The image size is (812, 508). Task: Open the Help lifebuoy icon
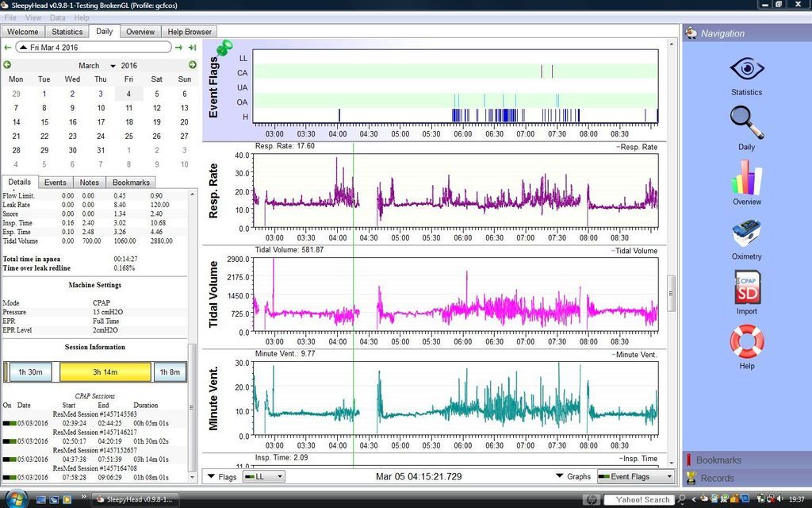(747, 341)
